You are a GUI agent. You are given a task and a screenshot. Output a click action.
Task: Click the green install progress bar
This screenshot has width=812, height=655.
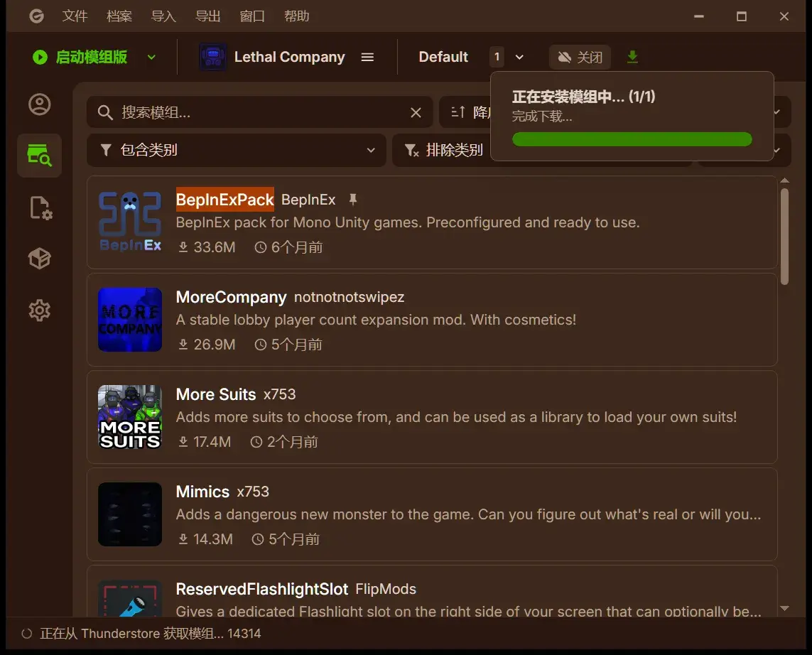632,139
